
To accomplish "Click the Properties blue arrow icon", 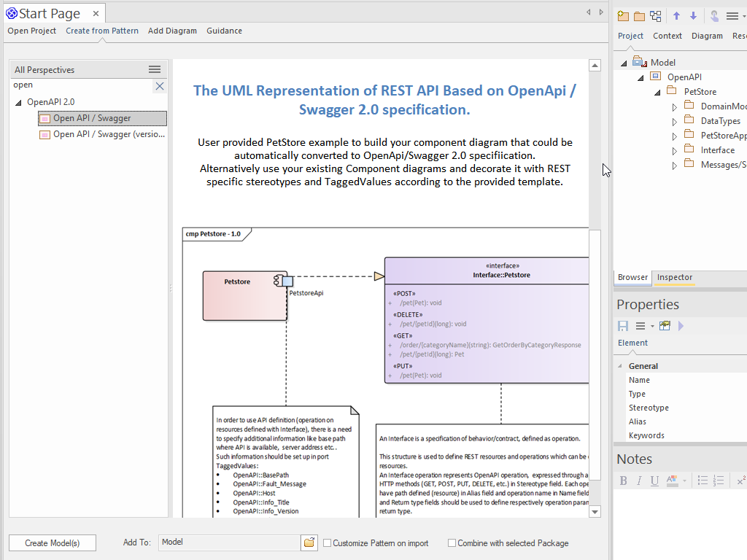I will (681, 326).
